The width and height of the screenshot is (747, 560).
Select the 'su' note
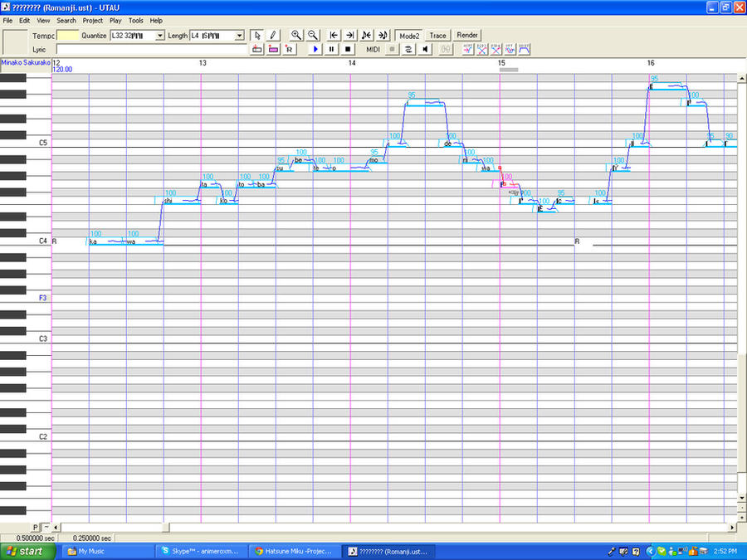[x=285, y=168]
